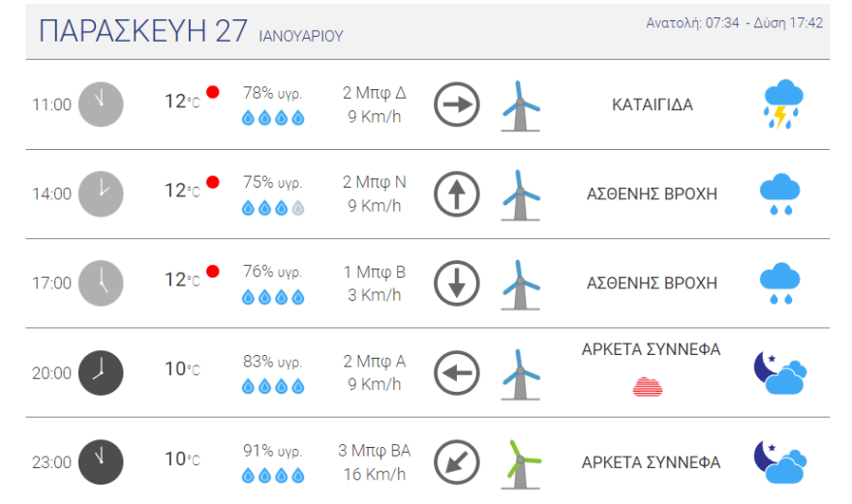
Task: Click the humidity droplets at 14:00
Action: (273, 207)
